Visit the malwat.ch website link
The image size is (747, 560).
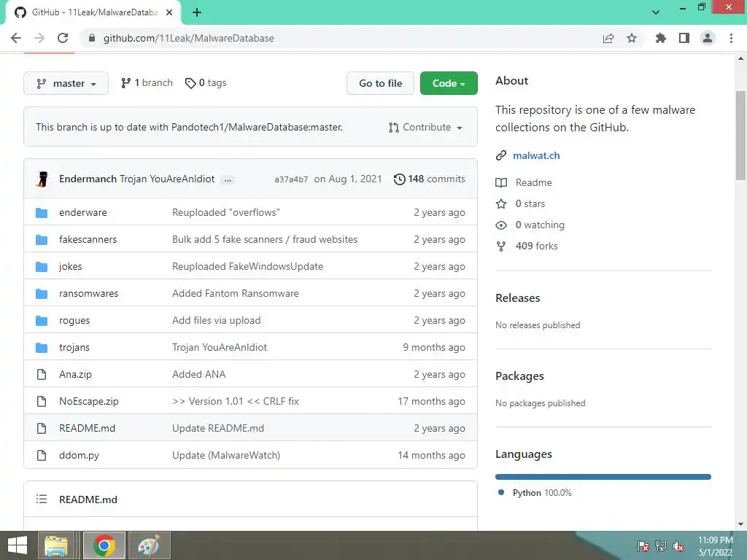(536, 156)
